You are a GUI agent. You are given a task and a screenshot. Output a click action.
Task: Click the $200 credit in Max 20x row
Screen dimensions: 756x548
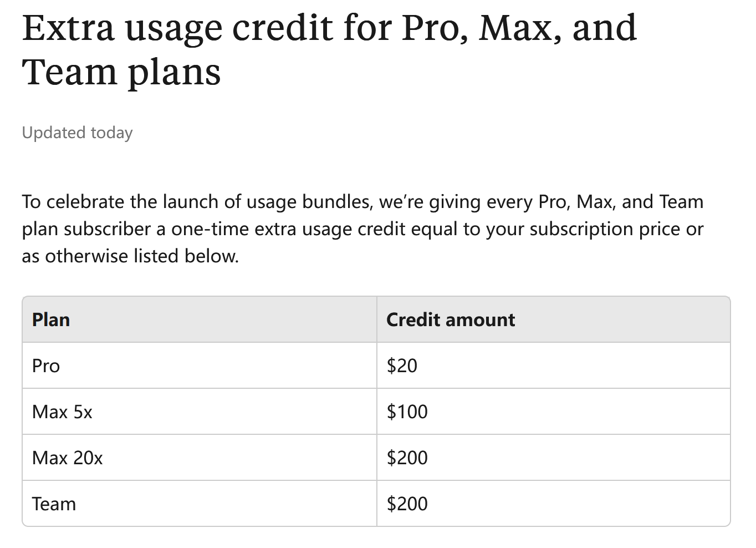(x=407, y=458)
